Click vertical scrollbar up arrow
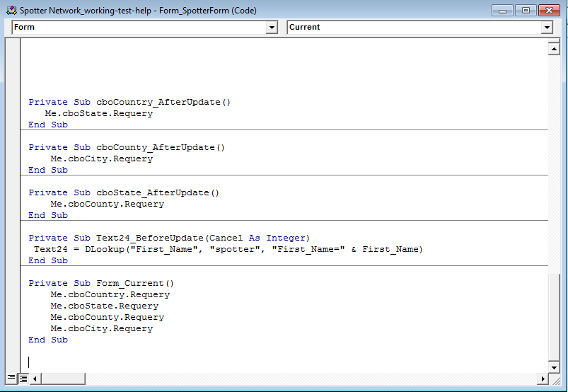568x392 pixels. point(554,49)
